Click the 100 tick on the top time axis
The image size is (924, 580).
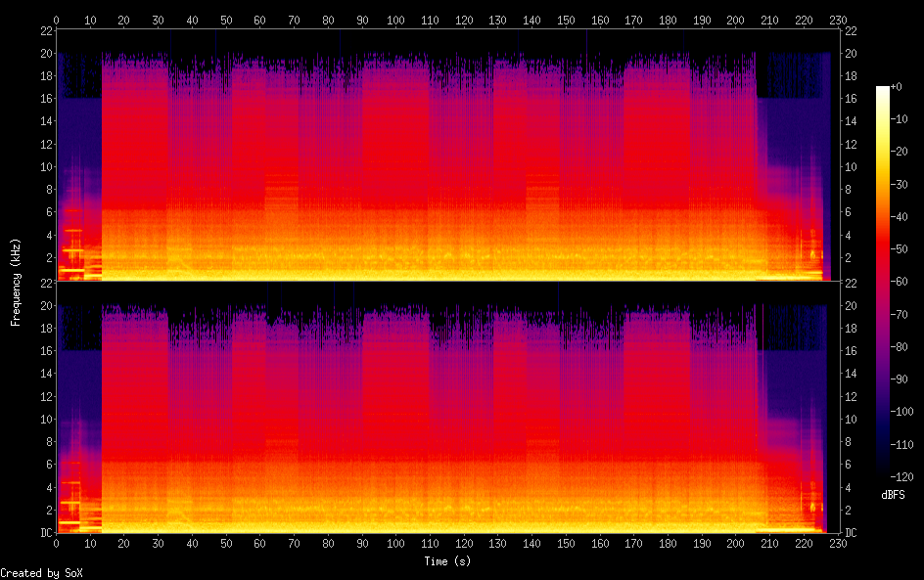pyautogui.click(x=395, y=20)
